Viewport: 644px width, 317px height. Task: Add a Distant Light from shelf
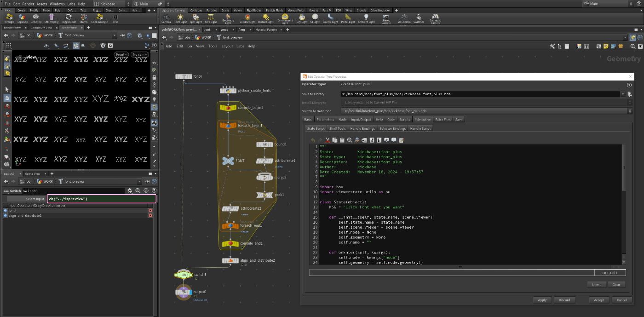click(x=265, y=18)
